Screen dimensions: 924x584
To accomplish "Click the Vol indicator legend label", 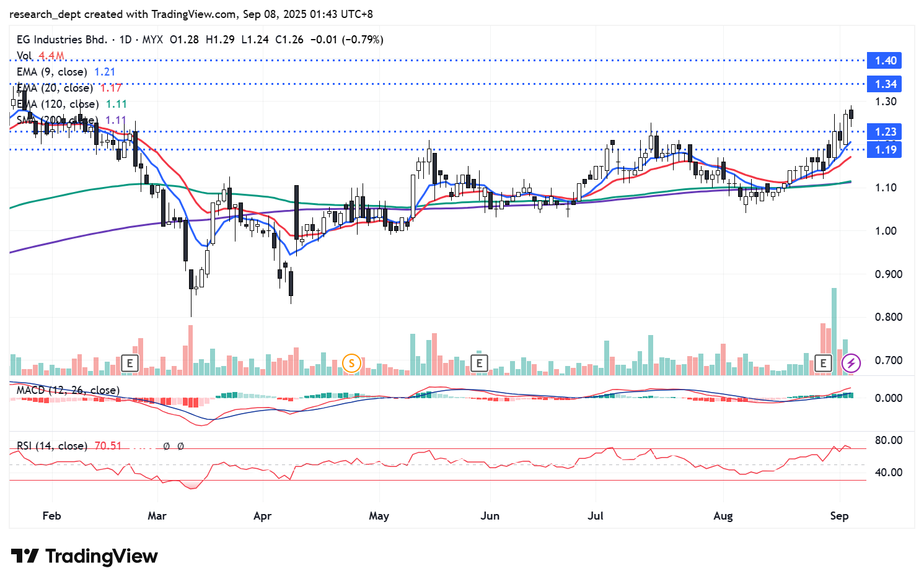I will 24,56.
